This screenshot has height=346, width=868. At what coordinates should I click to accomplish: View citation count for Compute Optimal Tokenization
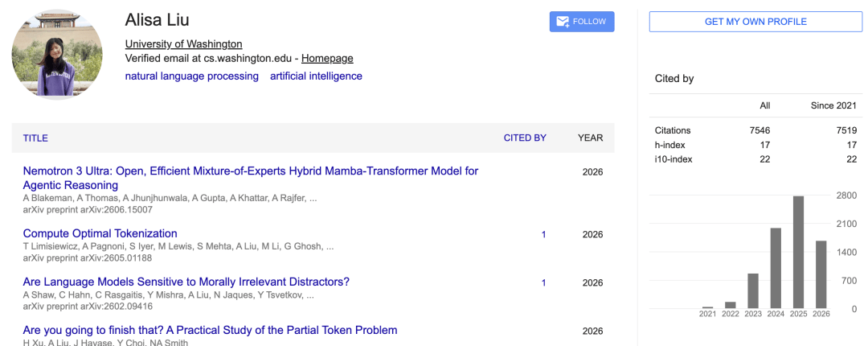tap(543, 234)
